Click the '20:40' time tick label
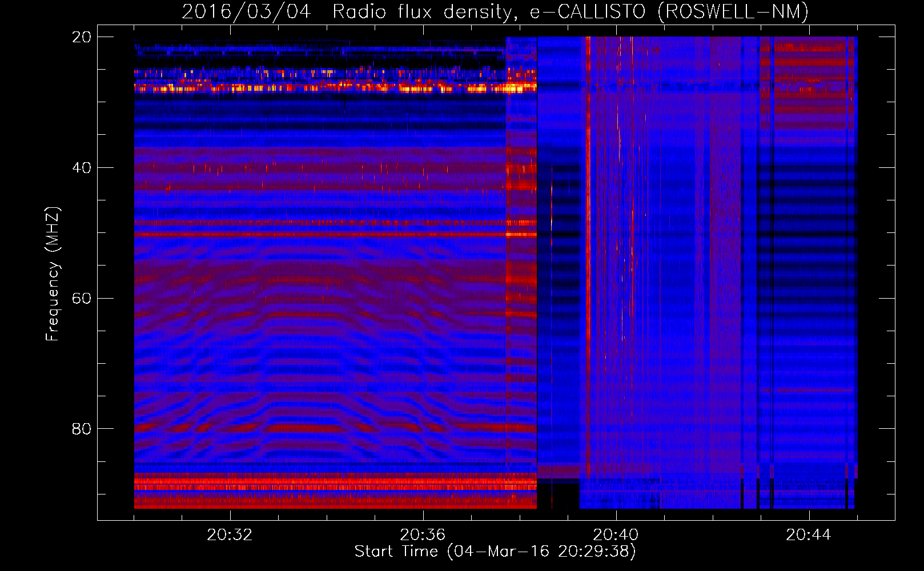The width and height of the screenshot is (924, 571). coord(616,535)
